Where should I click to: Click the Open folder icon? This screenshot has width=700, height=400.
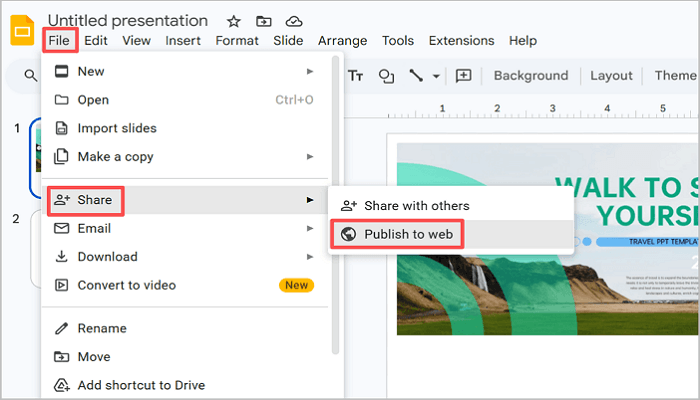pos(62,100)
